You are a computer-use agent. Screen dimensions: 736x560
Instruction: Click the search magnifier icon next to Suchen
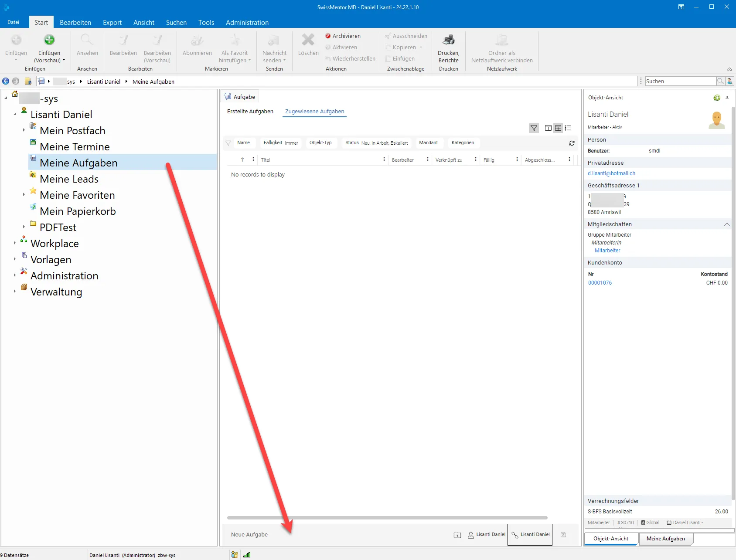pos(721,81)
